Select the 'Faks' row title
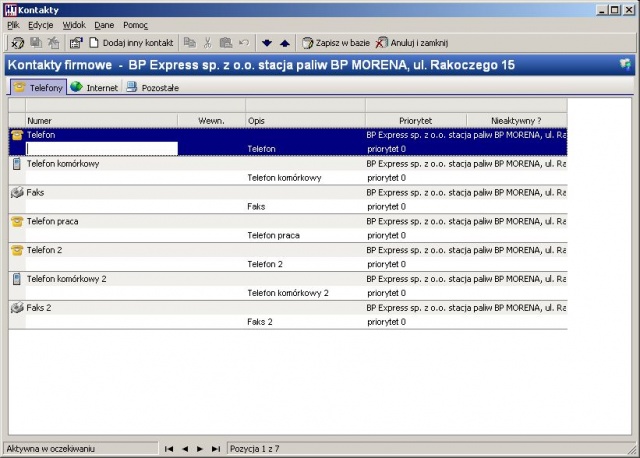Screen dimensions: 640x458 point(35,192)
